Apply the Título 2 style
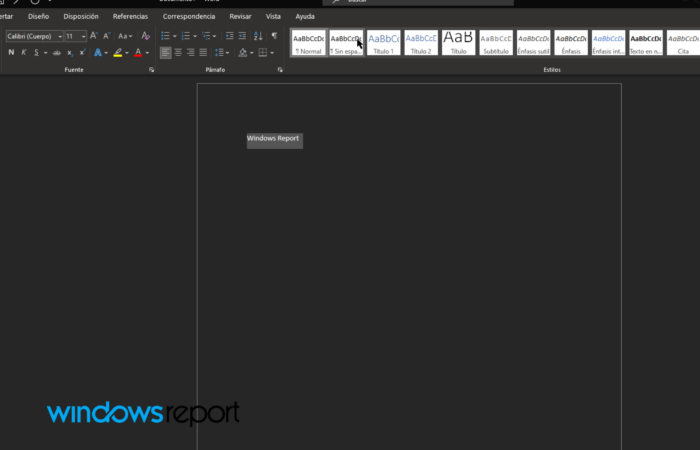 tap(421, 43)
